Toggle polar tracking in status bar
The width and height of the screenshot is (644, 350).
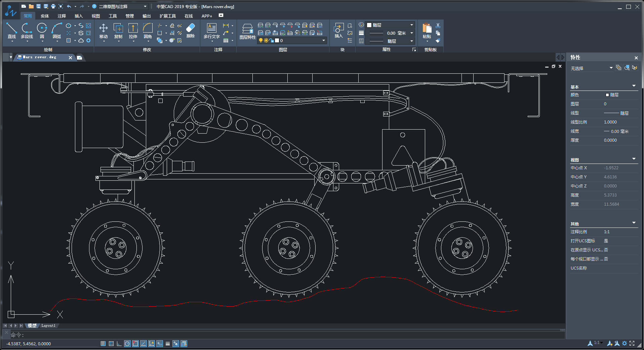(127, 344)
